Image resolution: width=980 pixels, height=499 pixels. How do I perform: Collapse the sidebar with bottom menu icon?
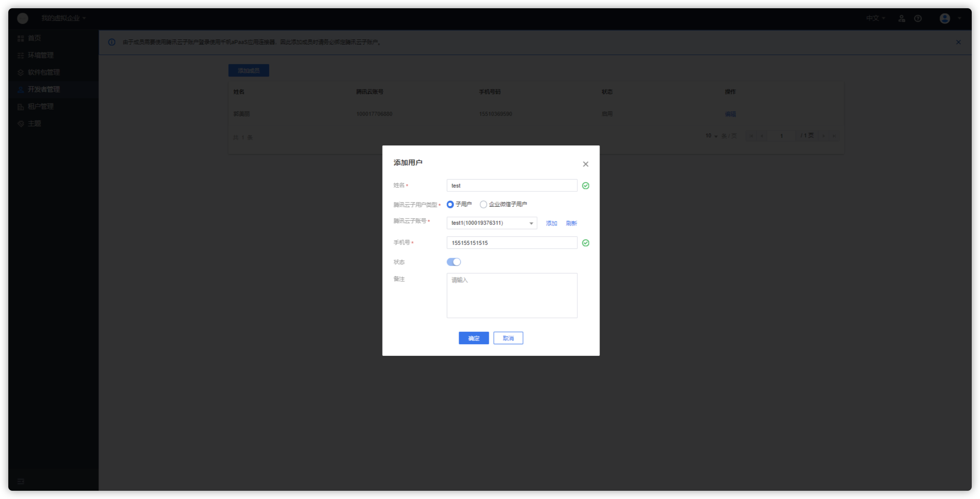click(21, 481)
